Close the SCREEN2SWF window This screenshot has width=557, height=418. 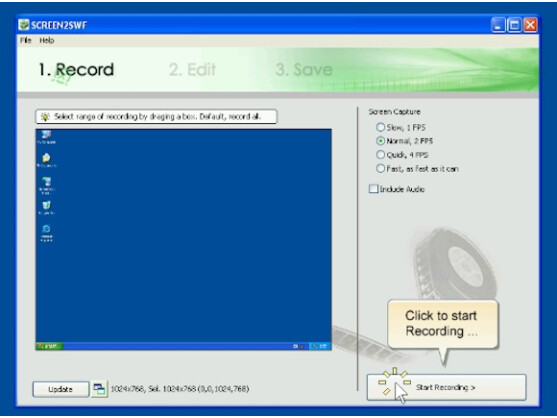(x=530, y=25)
